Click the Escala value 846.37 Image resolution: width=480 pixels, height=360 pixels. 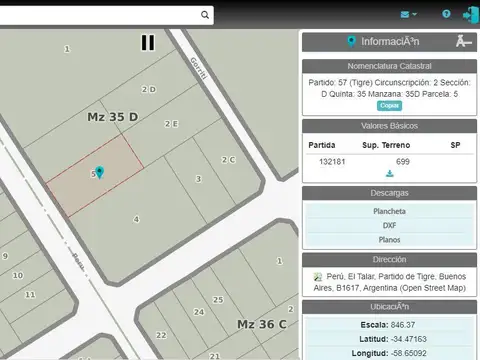coord(403,325)
